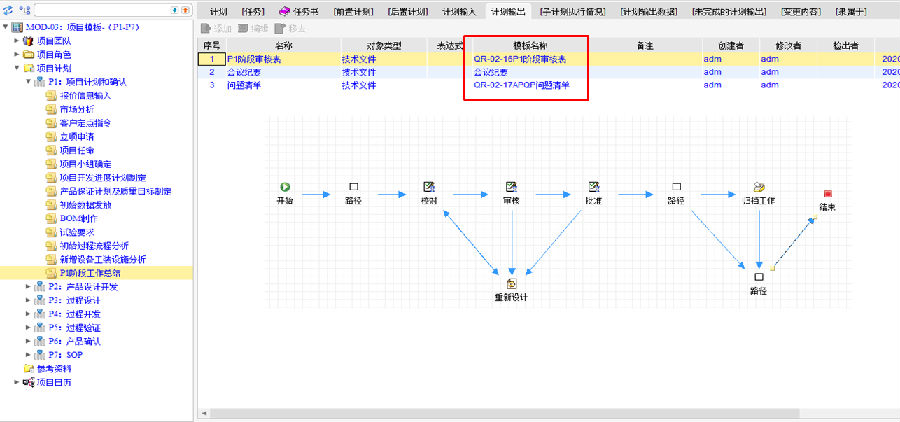Open the 计划 tab
This screenshot has height=422, width=900.
click(x=218, y=11)
